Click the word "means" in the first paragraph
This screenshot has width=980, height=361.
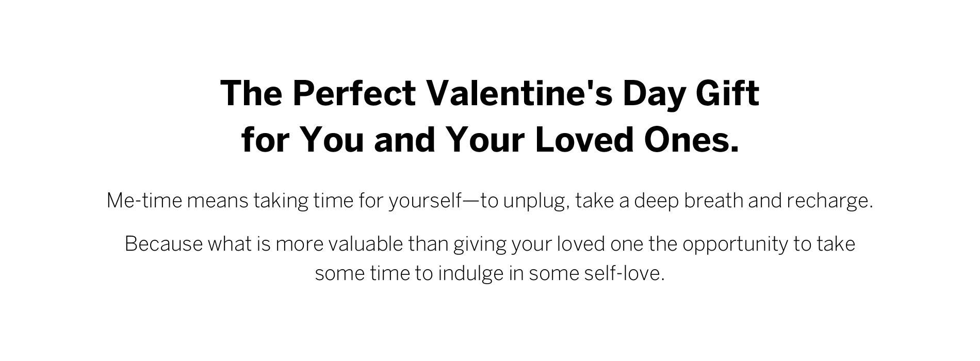pyautogui.click(x=217, y=201)
